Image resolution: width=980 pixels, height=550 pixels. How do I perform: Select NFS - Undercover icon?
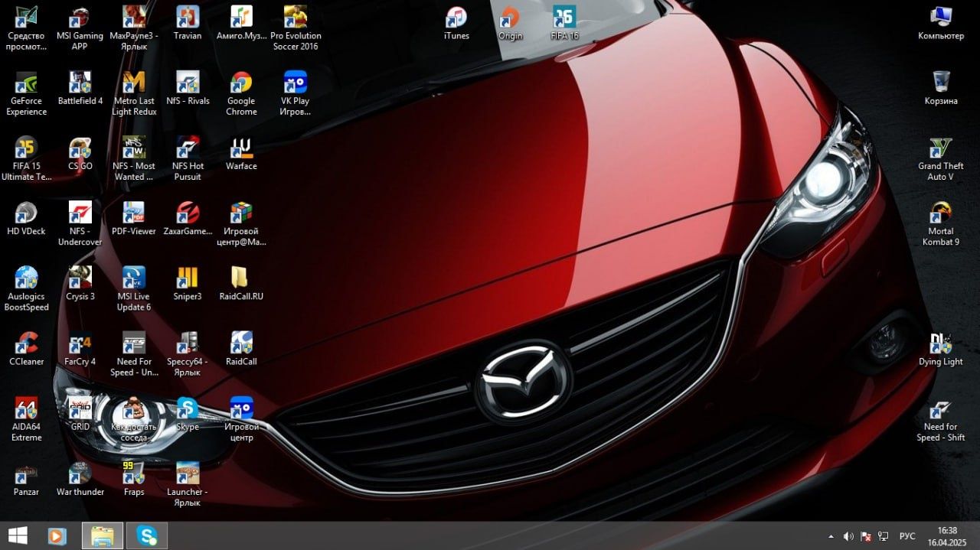pos(80,223)
